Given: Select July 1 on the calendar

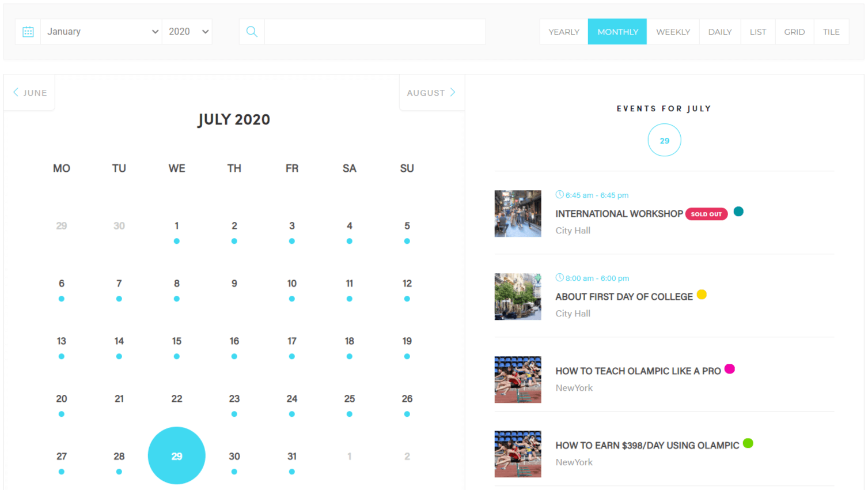Looking at the screenshot, I should pyautogui.click(x=177, y=226).
